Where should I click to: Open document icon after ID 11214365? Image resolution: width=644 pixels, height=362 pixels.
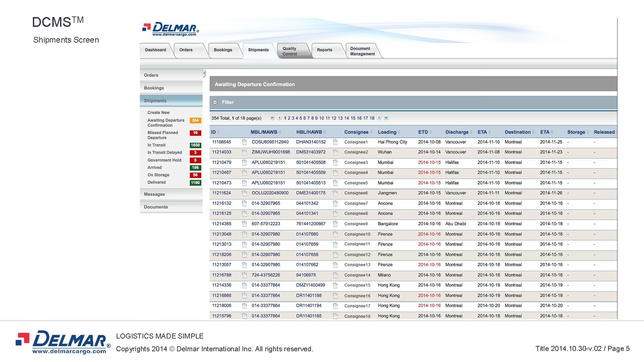pyautogui.click(x=244, y=224)
